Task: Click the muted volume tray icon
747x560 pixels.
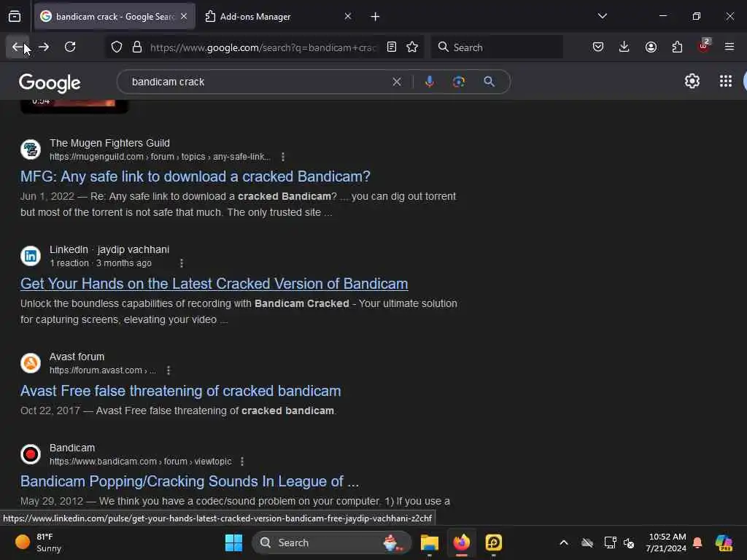Action: click(x=629, y=542)
